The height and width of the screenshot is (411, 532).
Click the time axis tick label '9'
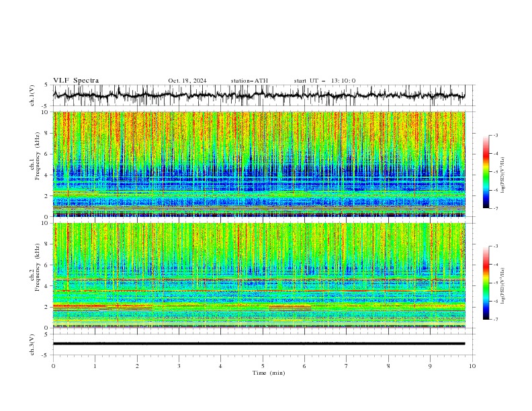point(430,366)
